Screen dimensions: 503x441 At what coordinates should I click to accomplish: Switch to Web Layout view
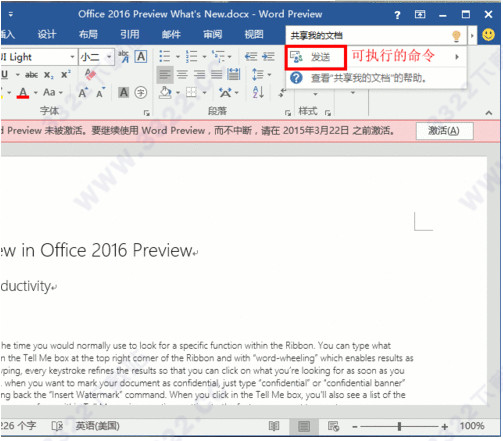click(333, 426)
